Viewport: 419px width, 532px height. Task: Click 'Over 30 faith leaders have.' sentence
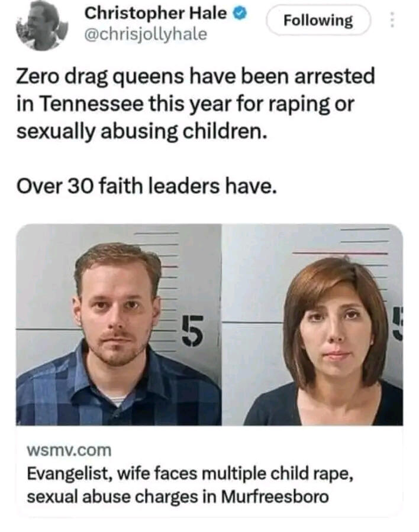(147, 186)
